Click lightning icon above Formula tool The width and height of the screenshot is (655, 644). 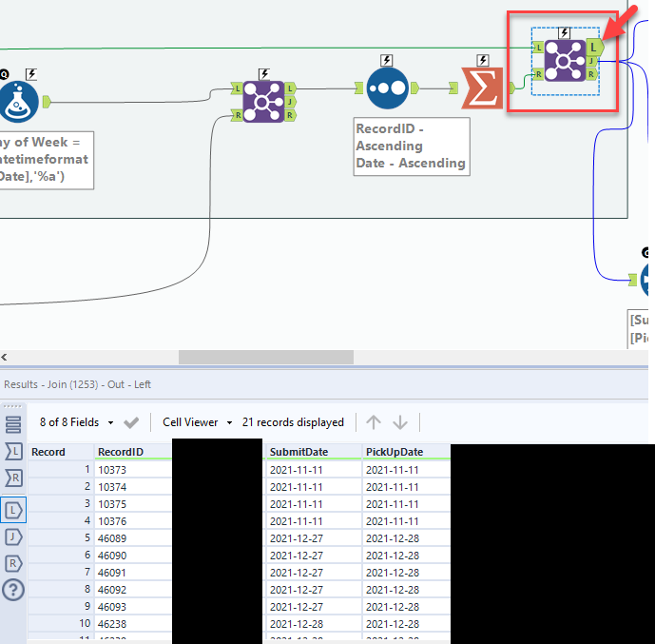click(x=31, y=74)
